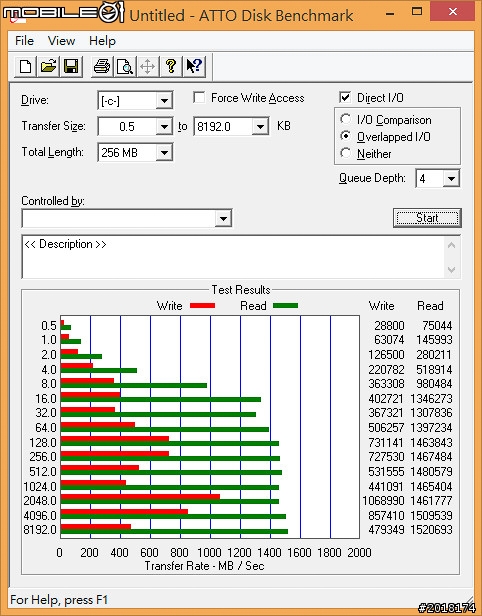This screenshot has height=616, width=482.
Task: Click the New document toolbar icon
Action: pos(26,66)
